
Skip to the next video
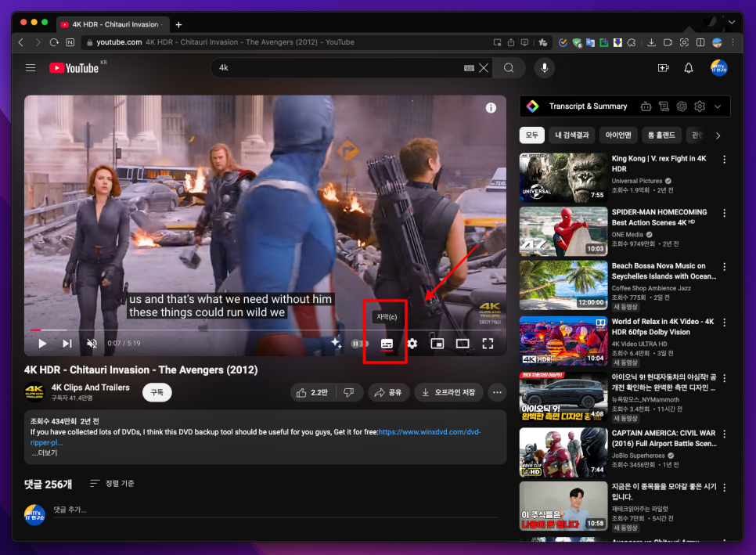67,344
